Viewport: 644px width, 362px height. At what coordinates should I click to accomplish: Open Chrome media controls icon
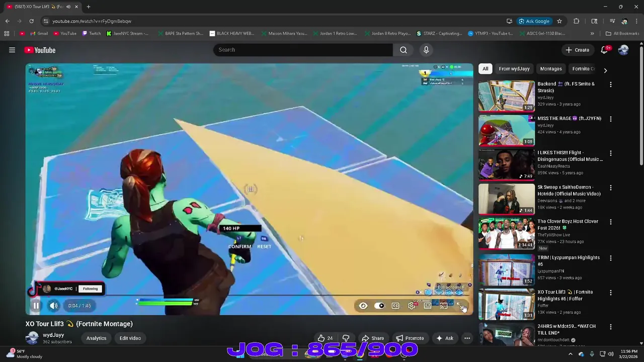coord(612,21)
